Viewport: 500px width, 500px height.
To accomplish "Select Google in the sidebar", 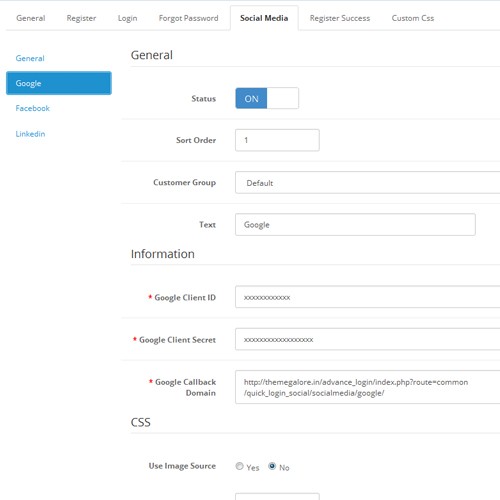I will (x=59, y=83).
